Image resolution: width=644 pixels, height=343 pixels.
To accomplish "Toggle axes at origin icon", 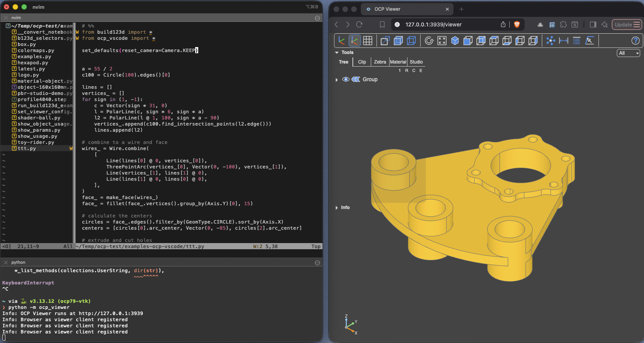I will click(355, 41).
